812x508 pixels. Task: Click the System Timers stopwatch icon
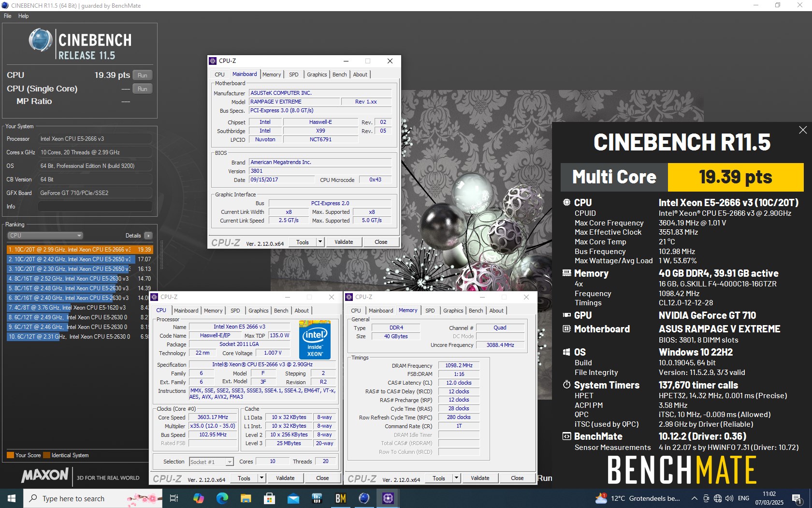pos(566,385)
